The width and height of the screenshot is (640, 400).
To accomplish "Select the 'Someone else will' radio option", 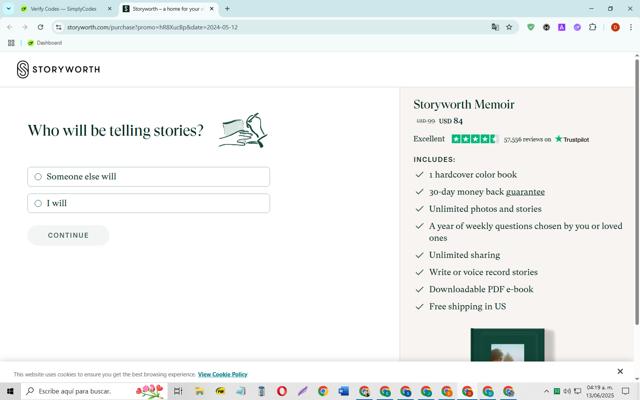I will [x=148, y=177].
